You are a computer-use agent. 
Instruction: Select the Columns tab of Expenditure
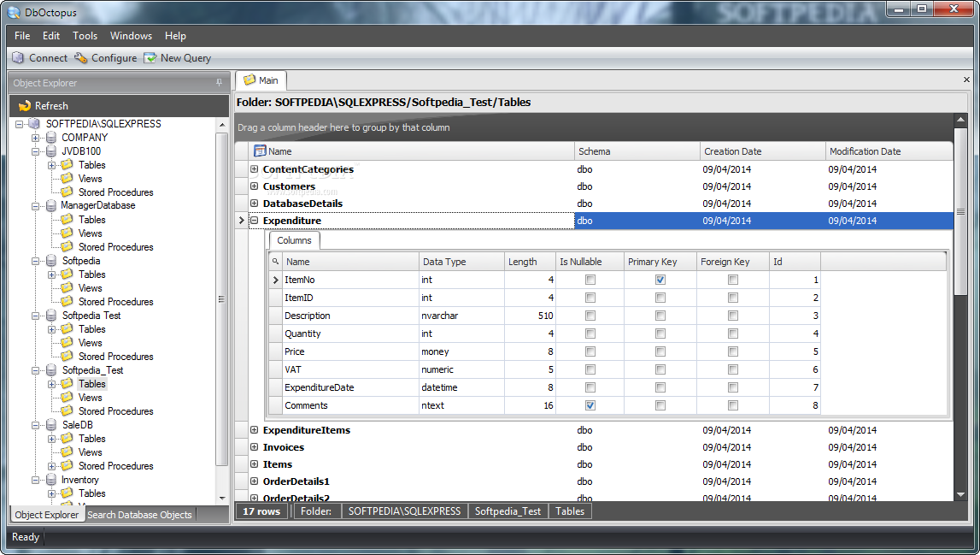click(x=295, y=240)
